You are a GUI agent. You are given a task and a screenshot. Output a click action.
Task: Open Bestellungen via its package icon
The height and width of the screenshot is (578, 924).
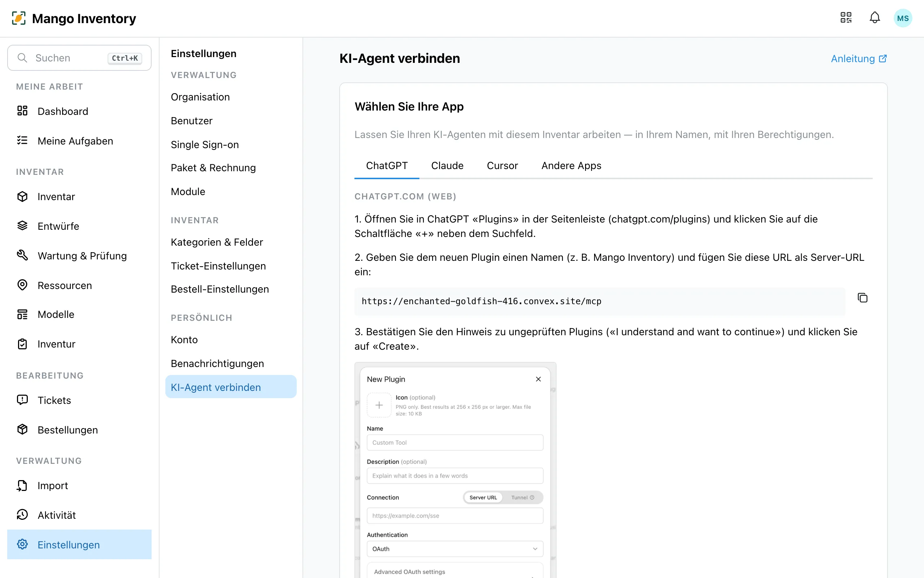[x=22, y=429]
